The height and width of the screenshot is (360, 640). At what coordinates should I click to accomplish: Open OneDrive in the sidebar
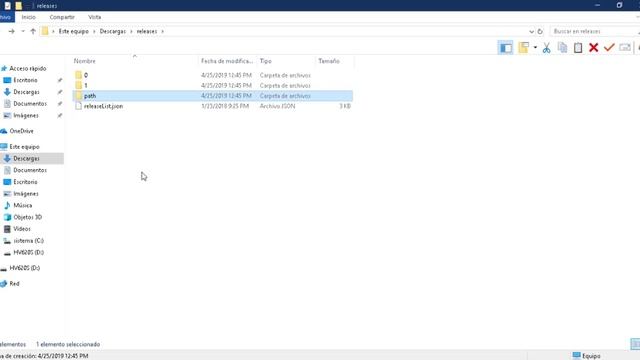coord(21,131)
